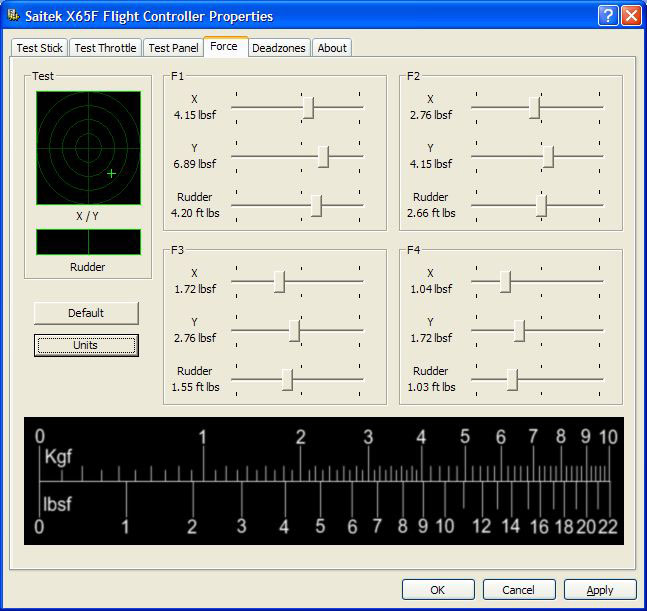Select the Test Panel tab

pos(173,48)
